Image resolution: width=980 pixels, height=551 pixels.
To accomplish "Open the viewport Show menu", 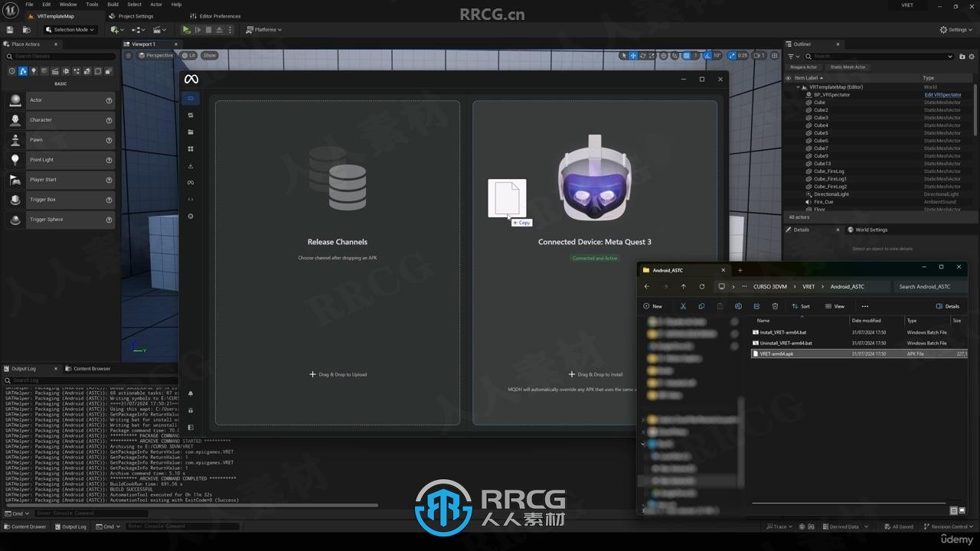I will 209,55.
